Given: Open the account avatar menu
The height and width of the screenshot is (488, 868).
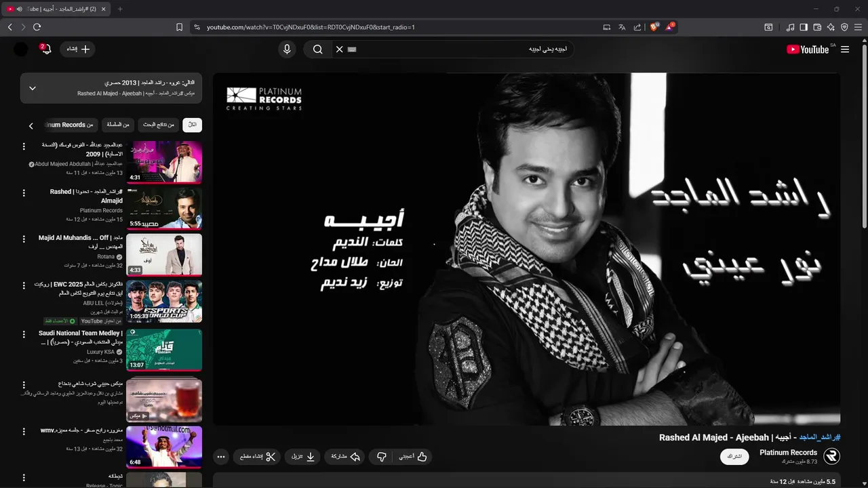Looking at the screenshot, I should 22,49.
